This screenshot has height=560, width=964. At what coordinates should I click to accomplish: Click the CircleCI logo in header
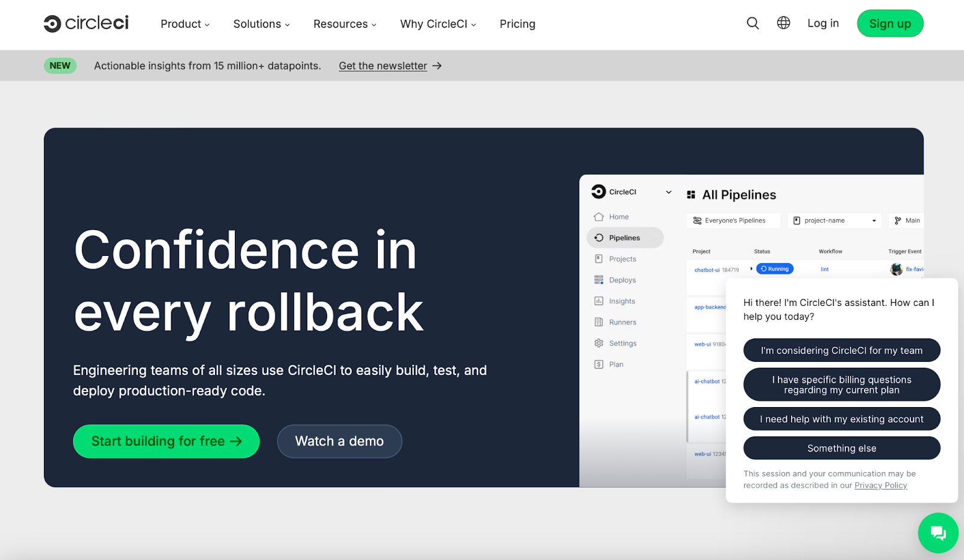pyautogui.click(x=86, y=23)
